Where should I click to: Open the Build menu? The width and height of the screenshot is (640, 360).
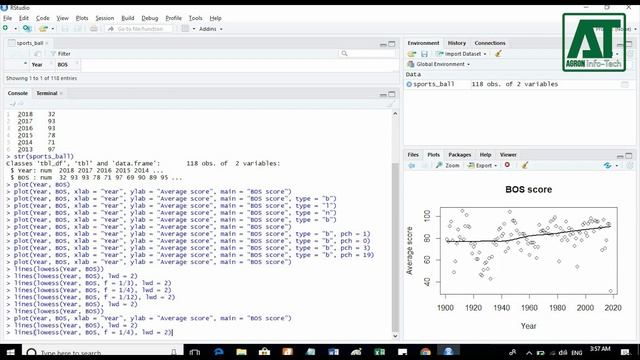pos(128,18)
